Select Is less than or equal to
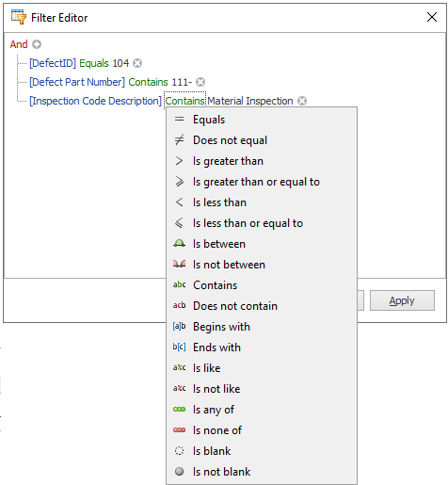 click(x=262, y=223)
